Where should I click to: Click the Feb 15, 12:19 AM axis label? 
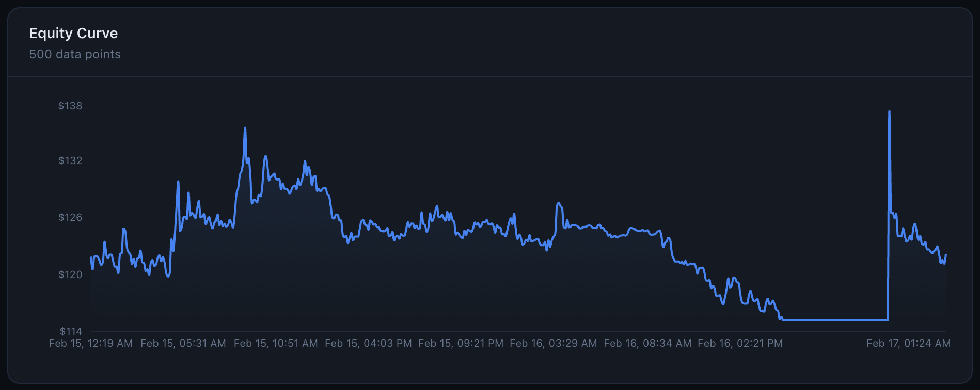point(91,343)
